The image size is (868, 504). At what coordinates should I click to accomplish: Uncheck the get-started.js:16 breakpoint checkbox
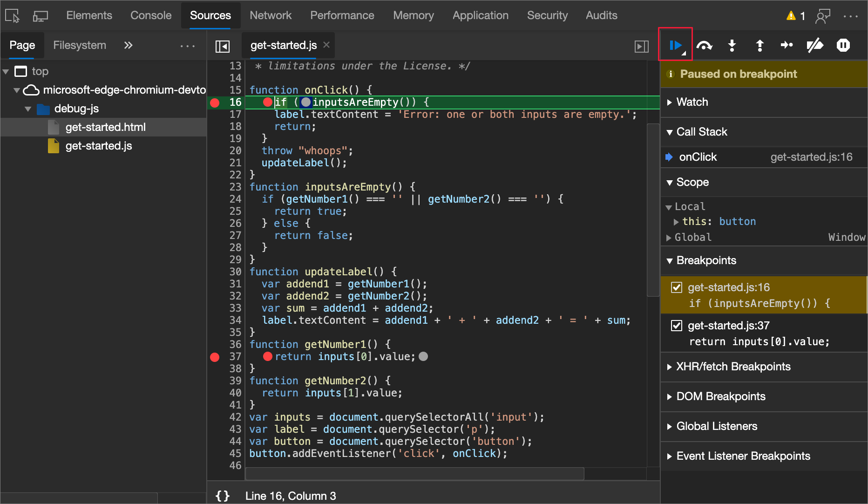coord(677,287)
